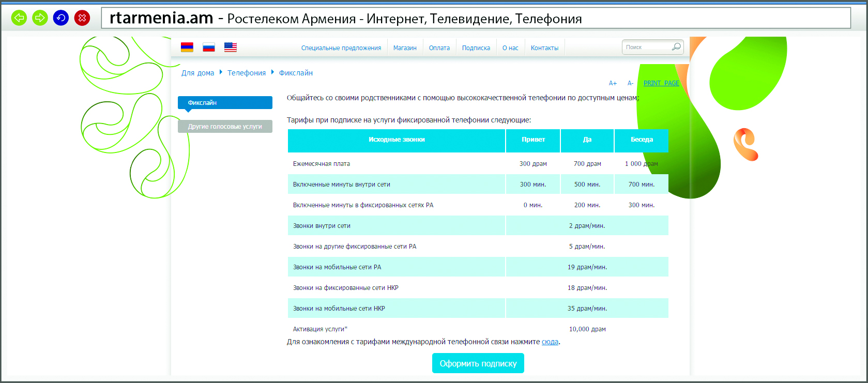This screenshot has width=868, height=383.
Task: Select Другие голосовые услуги sidebar tab
Action: 225,126
